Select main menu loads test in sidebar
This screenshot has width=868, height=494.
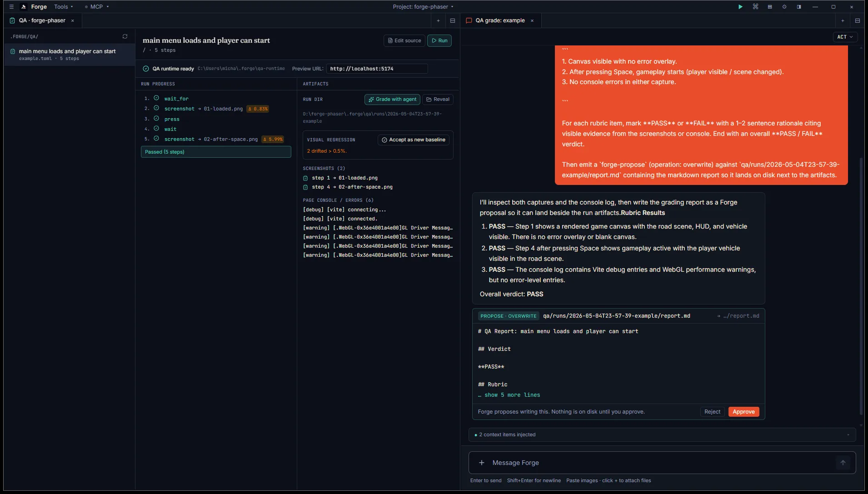point(70,55)
